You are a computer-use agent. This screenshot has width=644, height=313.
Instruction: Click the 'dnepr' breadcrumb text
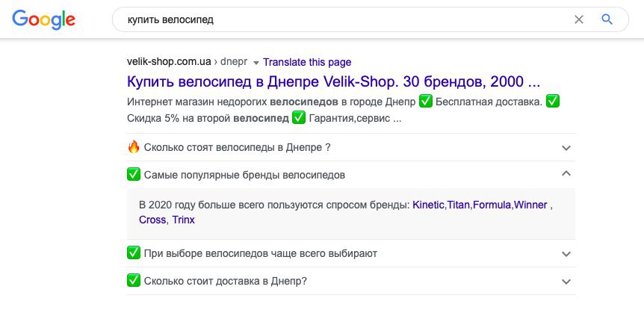coord(234,62)
